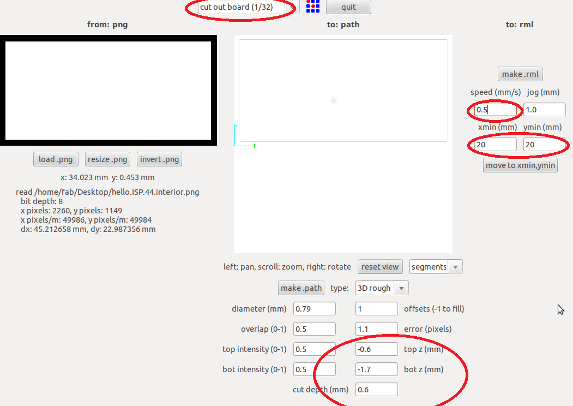The image size is (573, 406).
Task: Click the 'x pixels/m: 49986' line
Action: pyautogui.click(x=86, y=220)
